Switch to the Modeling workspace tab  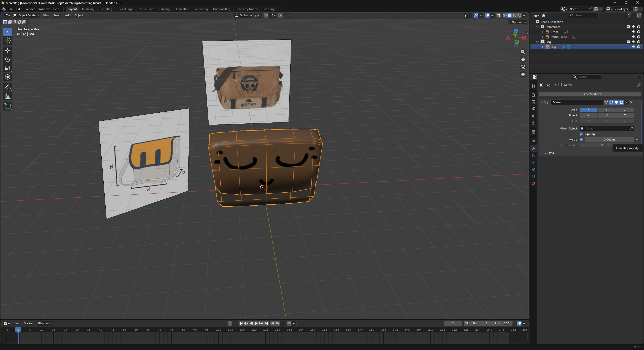tap(88, 9)
